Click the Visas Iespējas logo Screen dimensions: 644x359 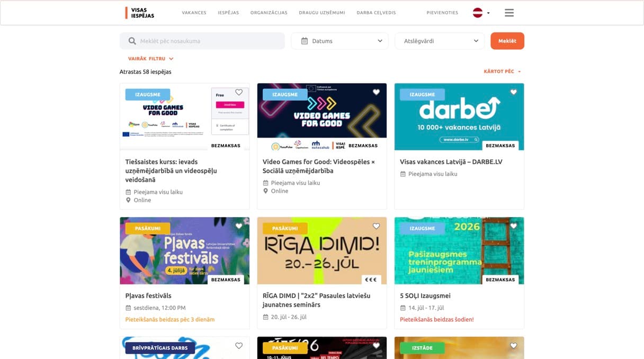point(140,13)
